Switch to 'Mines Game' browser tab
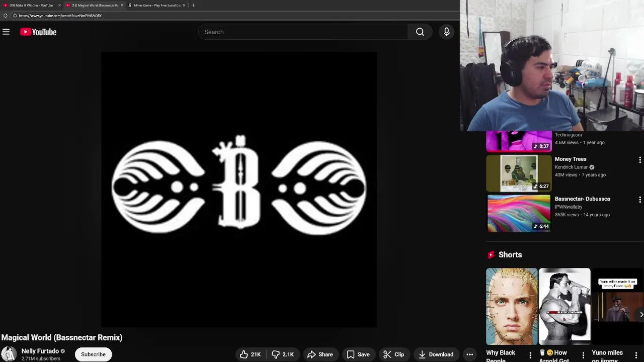 tap(156, 5)
